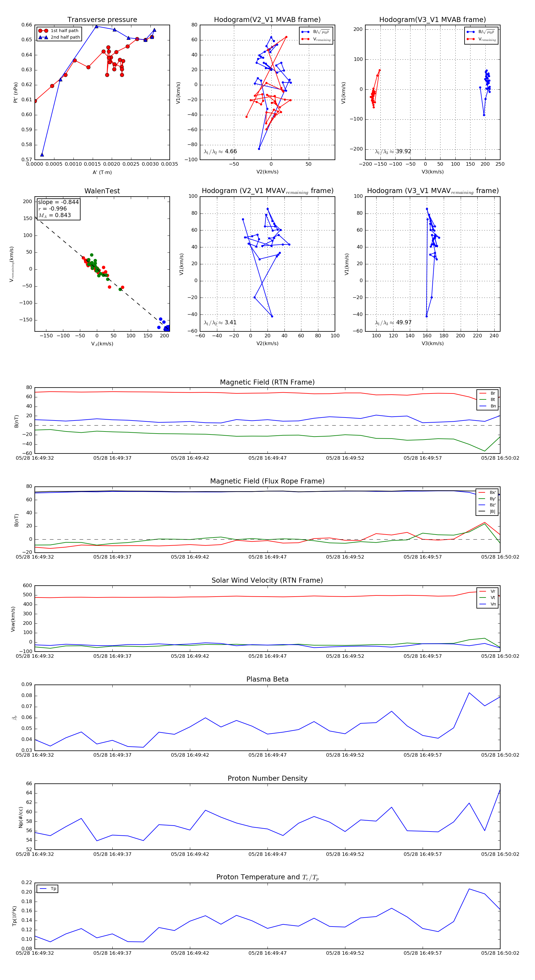
Task: Click the '05/28 16:49:47' tick under Plasma Beta
Action: (x=267, y=755)
